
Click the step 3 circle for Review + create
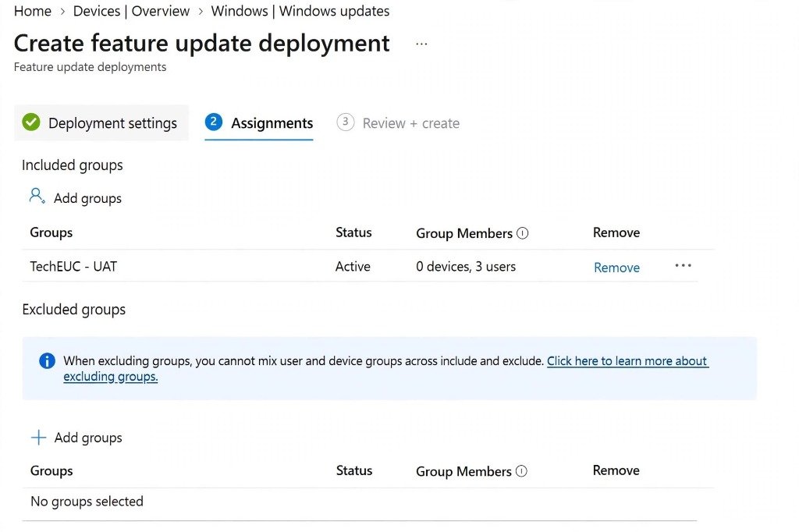[x=345, y=122]
